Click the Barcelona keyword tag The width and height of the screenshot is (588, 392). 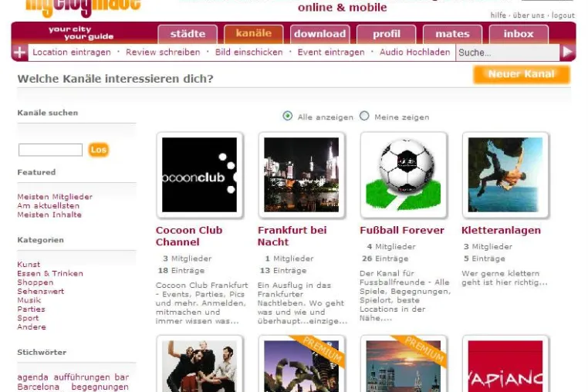[x=39, y=387]
